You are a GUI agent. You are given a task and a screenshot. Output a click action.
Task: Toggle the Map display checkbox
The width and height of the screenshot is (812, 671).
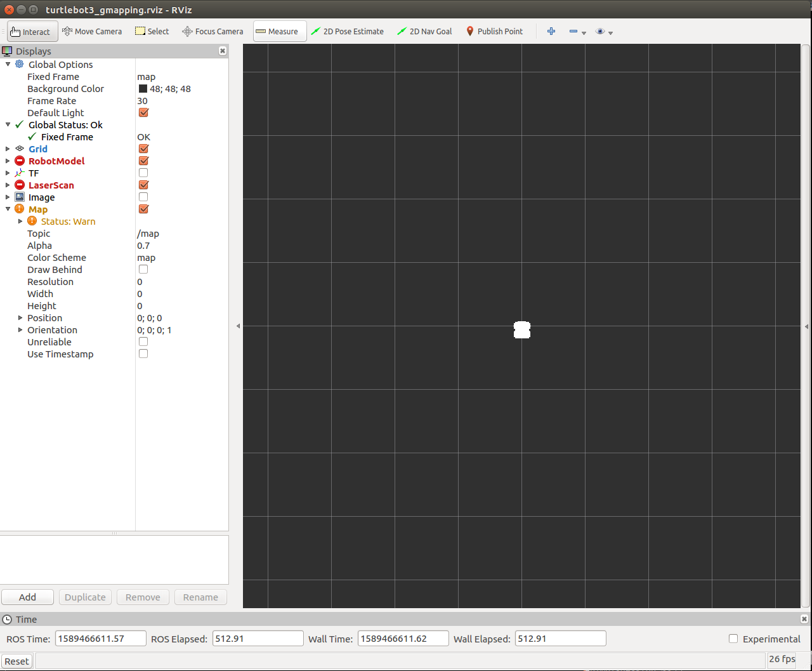[143, 209]
